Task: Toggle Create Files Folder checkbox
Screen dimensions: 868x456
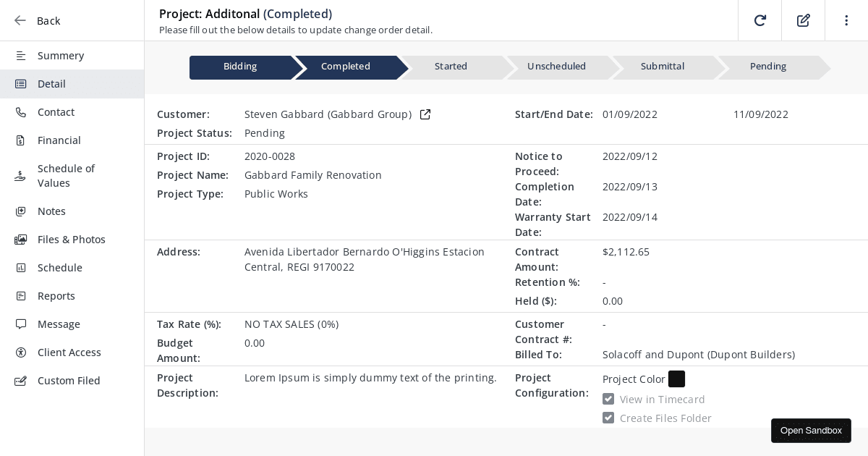Action: 608,418
